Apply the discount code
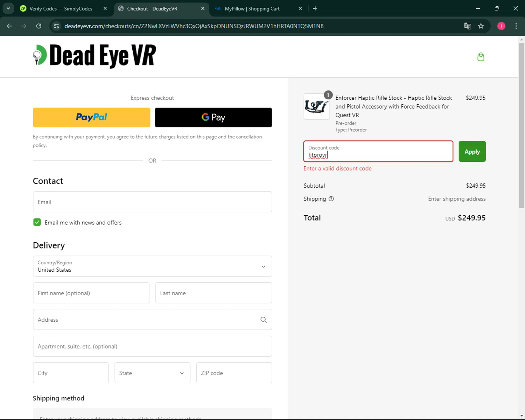 pos(472,151)
